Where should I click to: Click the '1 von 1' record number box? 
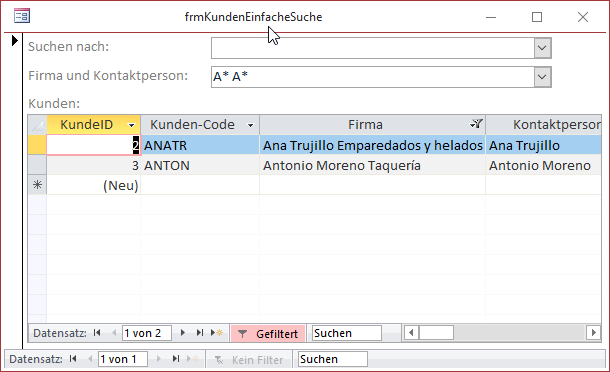click(x=123, y=359)
